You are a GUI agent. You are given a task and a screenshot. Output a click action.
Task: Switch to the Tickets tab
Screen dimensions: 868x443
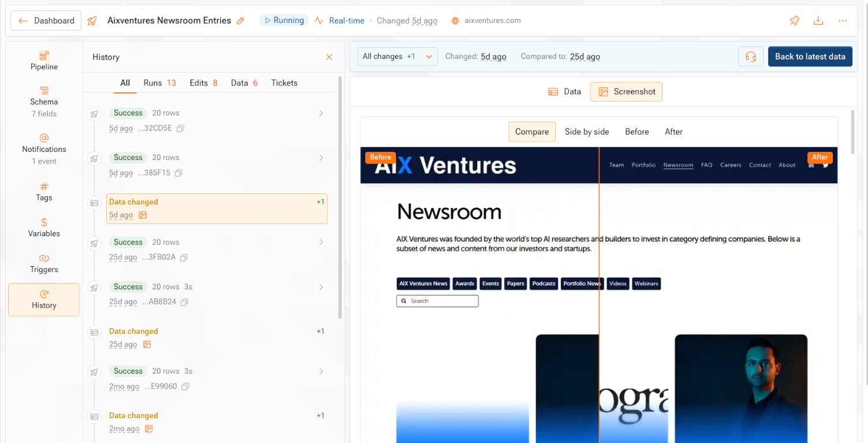tap(285, 83)
